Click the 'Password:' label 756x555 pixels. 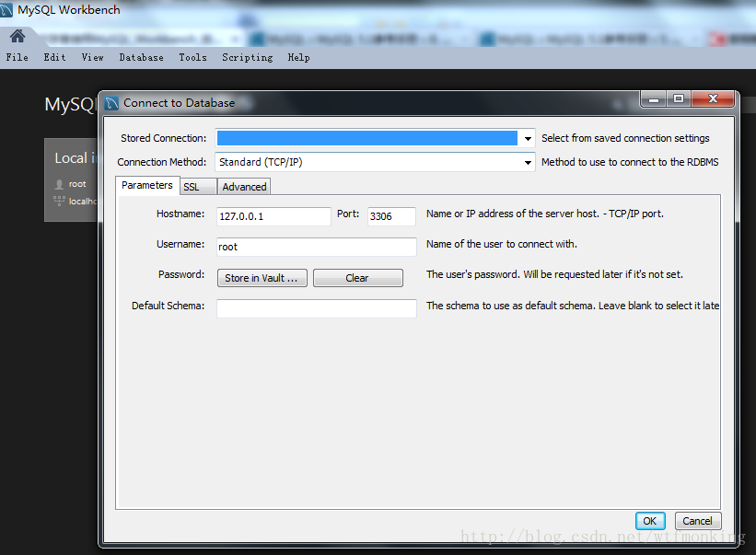click(181, 274)
